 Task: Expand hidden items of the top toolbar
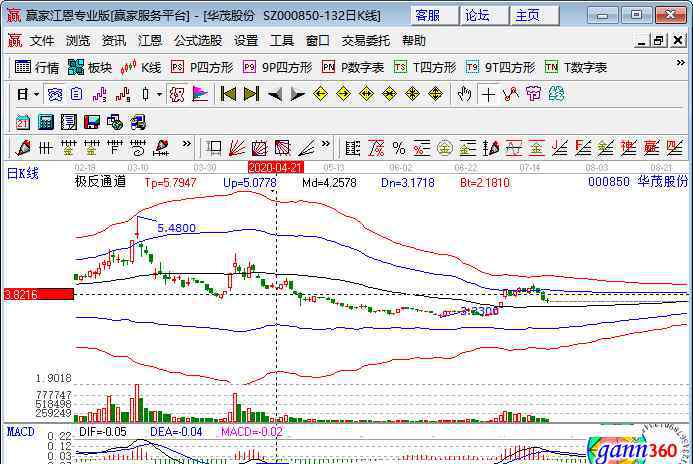coord(681,63)
